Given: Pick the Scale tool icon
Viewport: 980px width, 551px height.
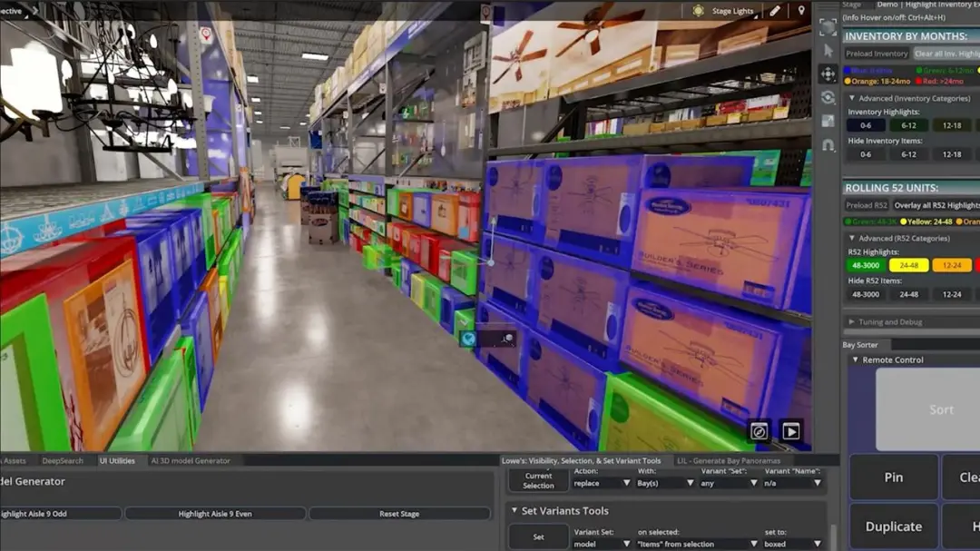Looking at the screenshot, I should point(828,121).
